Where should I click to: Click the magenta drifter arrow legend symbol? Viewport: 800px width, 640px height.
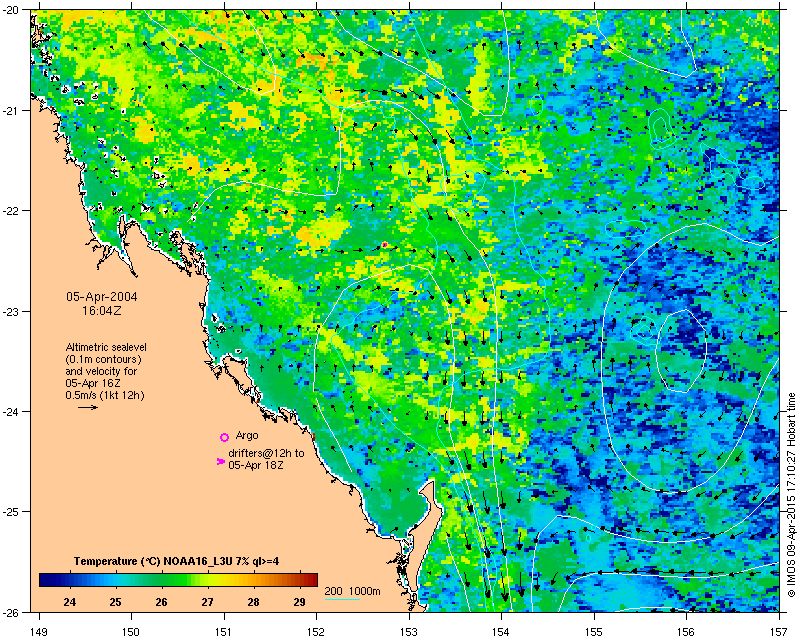coord(220,461)
